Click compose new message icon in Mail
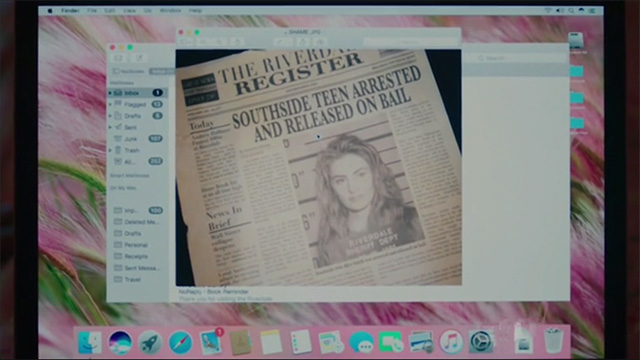This screenshot has height=360, width=640. pyautogui.click(x=139, y=58)
